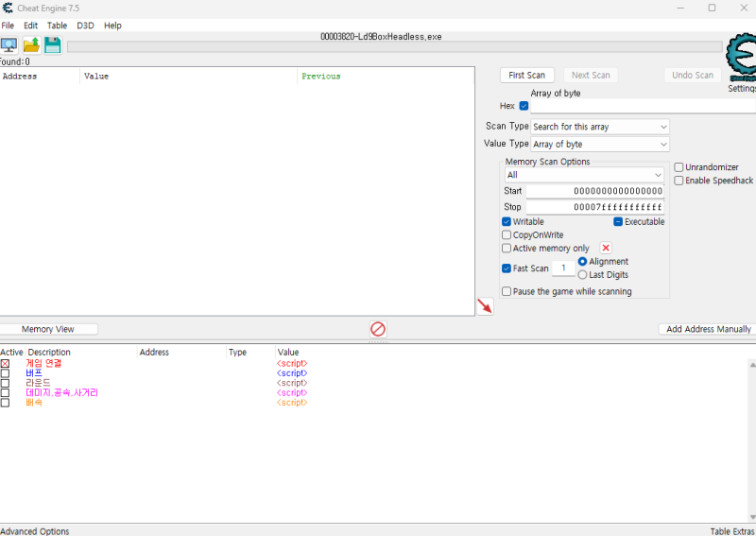Click the Cheat Engine title bar icon
This screenshot has width=756, height=536.
pyautogui.click(x=9, y=9)
